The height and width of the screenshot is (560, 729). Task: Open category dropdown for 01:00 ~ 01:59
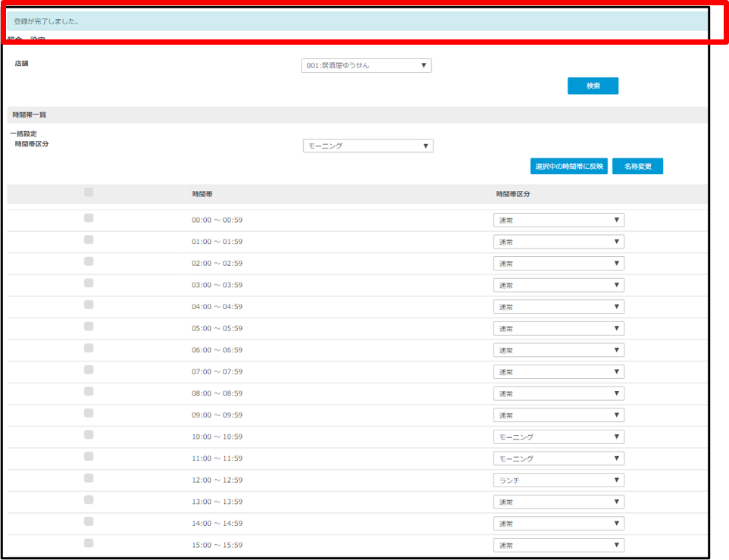(558, 242)
